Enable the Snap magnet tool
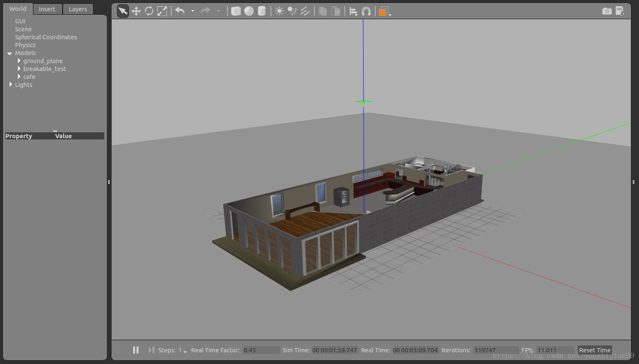Screen dimensions: 639x364 pos(366,11)
